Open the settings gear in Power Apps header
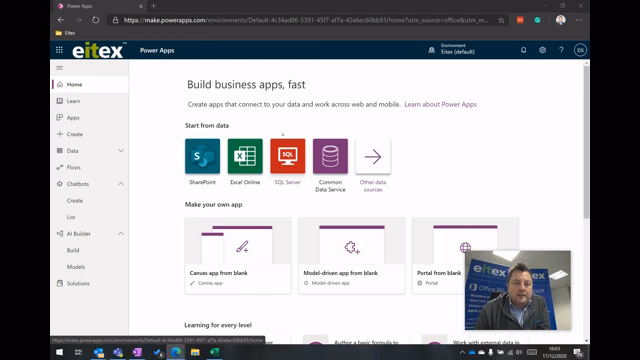The height and width of the screenshot is (360, 640). click(x=542, y=50)
